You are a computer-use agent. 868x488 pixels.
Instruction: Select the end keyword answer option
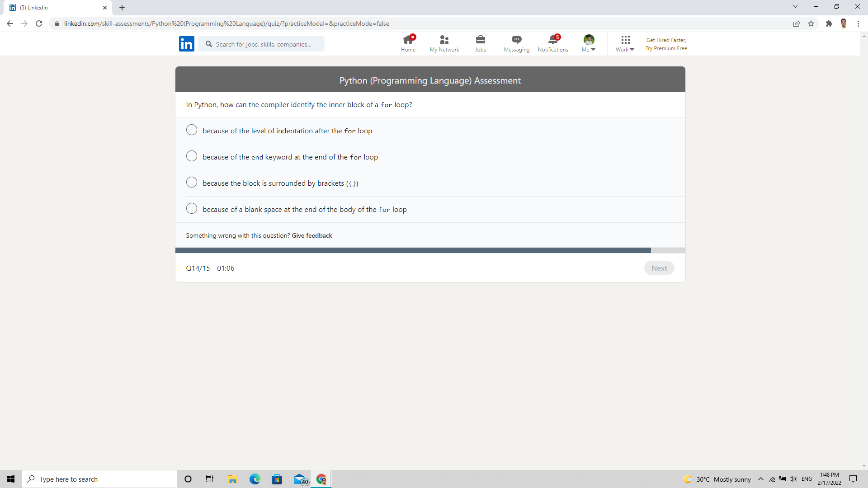(191, 156)
